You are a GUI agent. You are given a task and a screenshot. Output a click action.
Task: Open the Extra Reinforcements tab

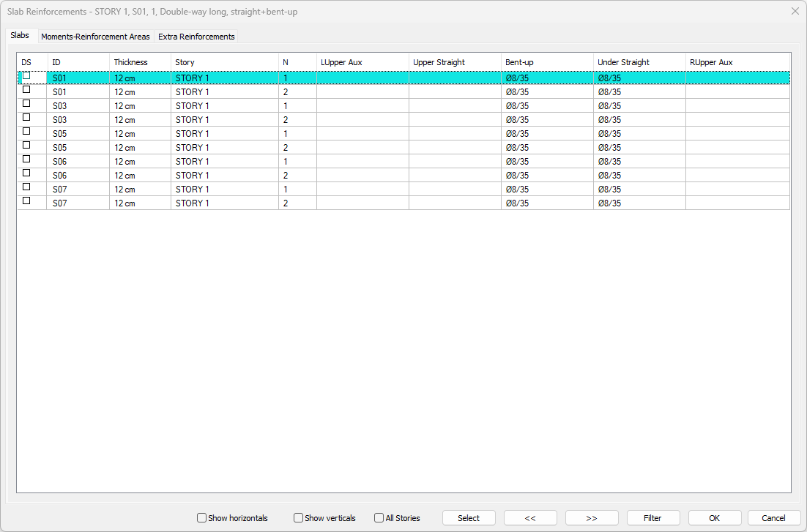(196, 37)
